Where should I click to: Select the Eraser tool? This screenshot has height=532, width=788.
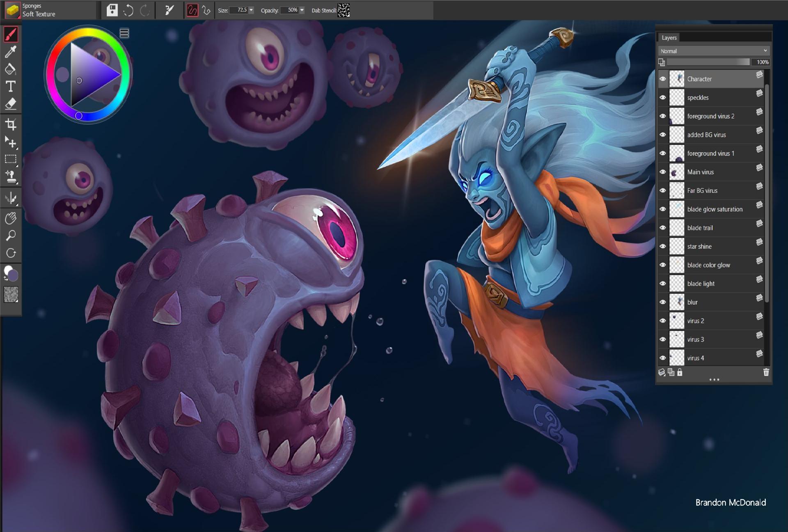(11, 104)
